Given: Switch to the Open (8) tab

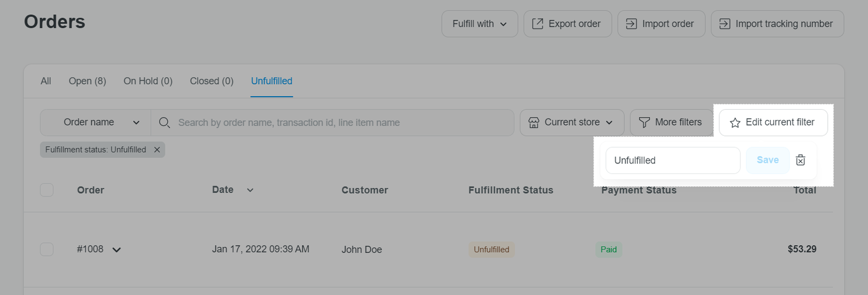Looking at the screenshot, I should point(87,81).
